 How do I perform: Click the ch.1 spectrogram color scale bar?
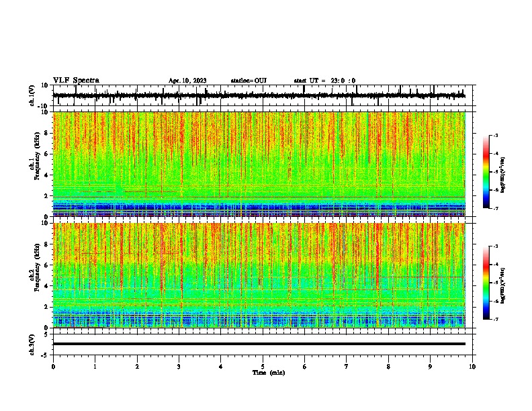486,172
